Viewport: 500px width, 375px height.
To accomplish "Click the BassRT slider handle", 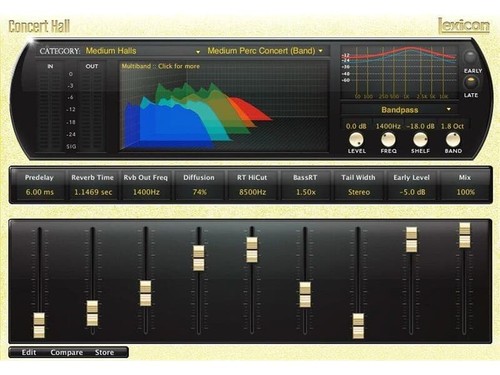I will tap(305, 294).
